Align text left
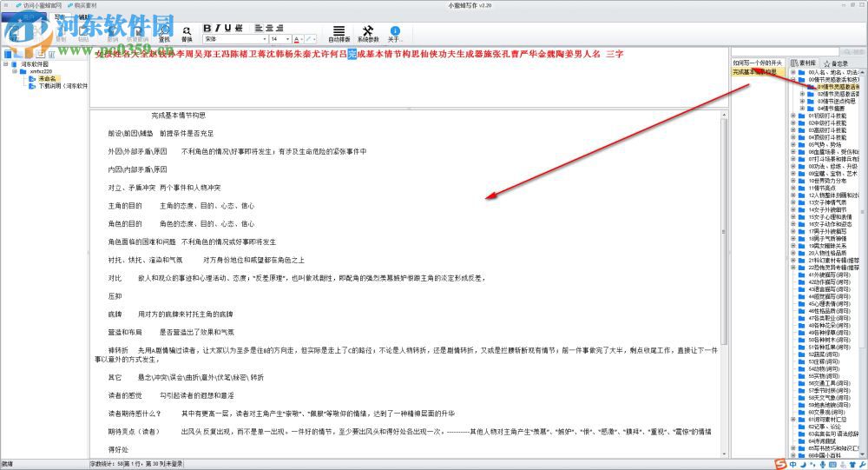The width and height of the screenshot is (868, 470). pos(259,29)
